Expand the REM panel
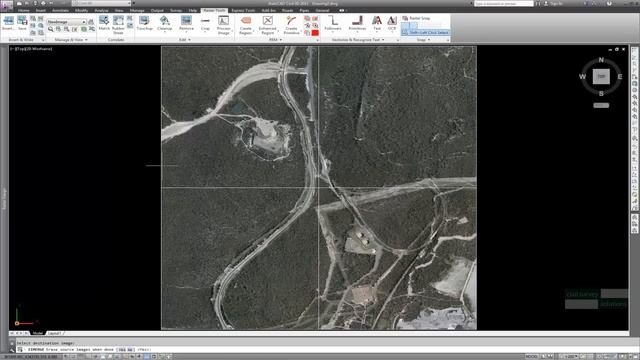This screenshot has height=360, width=640. click(x=275, y=40)
